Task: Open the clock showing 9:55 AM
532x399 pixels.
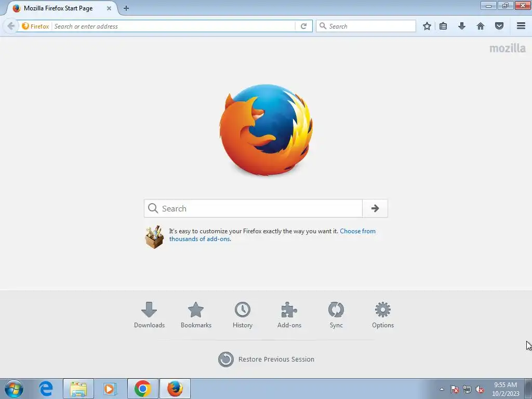Action: (506, 389)
